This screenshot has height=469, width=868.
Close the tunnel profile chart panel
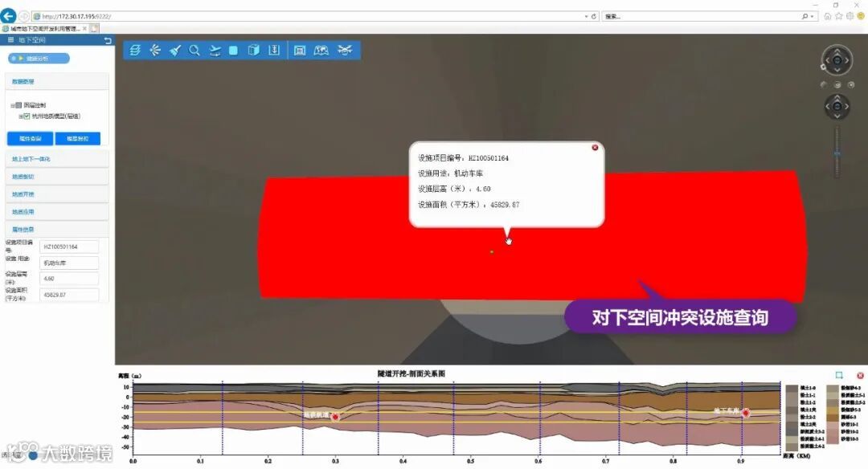click(860, 376)
